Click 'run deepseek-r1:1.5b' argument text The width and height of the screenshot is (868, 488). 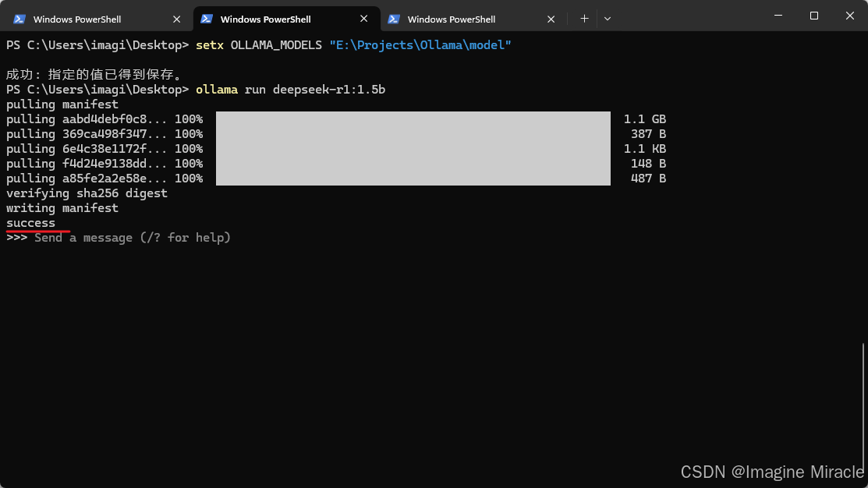[x=315, y=89]
